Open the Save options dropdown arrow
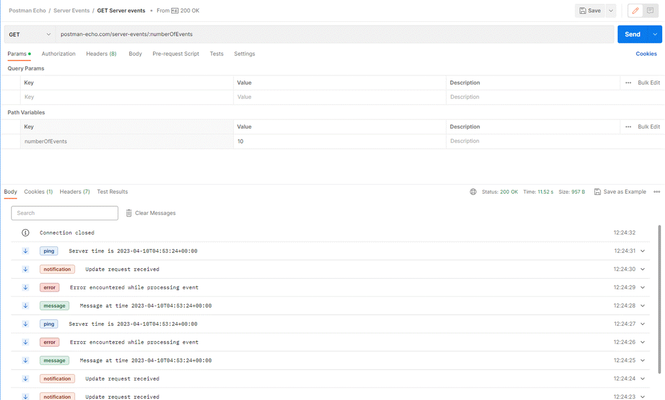665x400 pixels. pyautogui.click(x=611, y=11)
